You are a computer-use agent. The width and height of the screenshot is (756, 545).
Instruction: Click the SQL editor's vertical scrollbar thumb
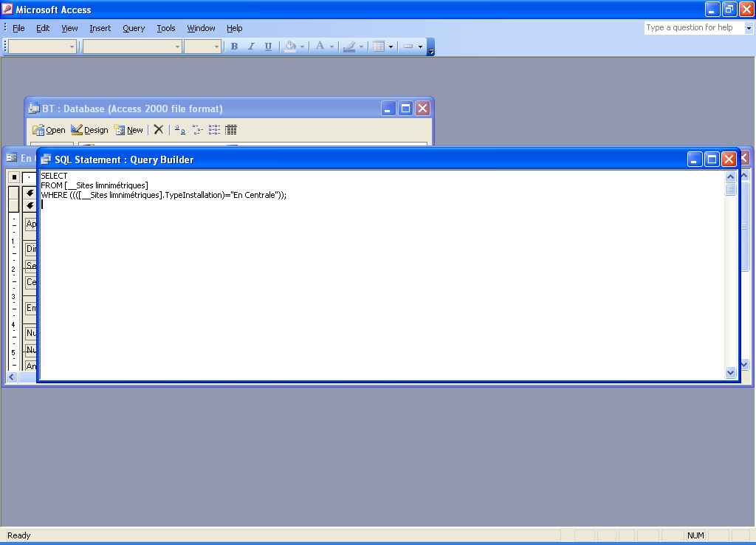coord(730,189)
